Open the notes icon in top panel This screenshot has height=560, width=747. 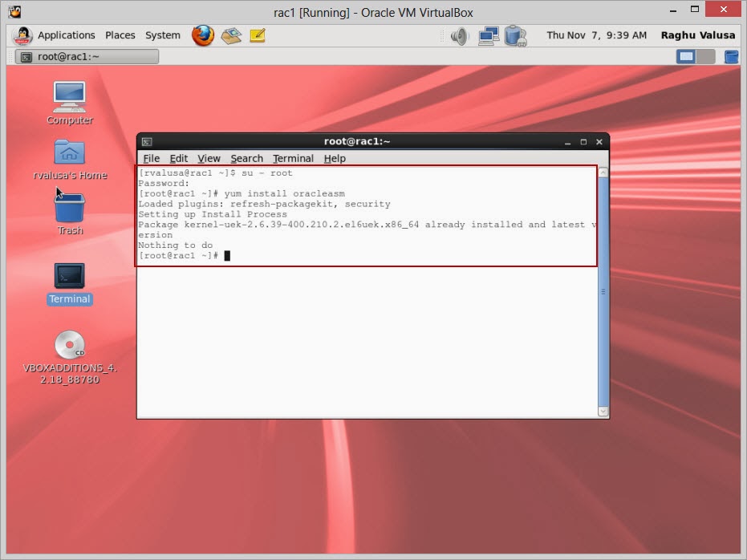258,35
